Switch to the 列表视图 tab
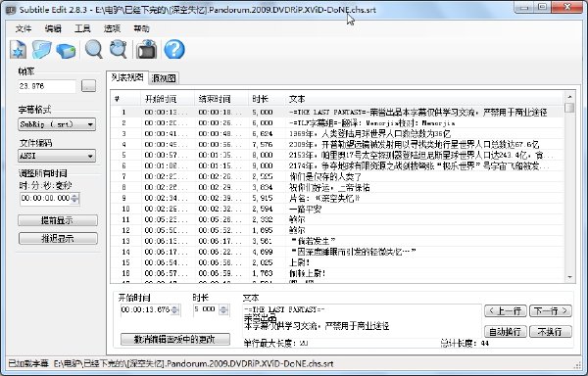Image resolution: width=588 pixels, height=376 pixels. pos(127,77)
